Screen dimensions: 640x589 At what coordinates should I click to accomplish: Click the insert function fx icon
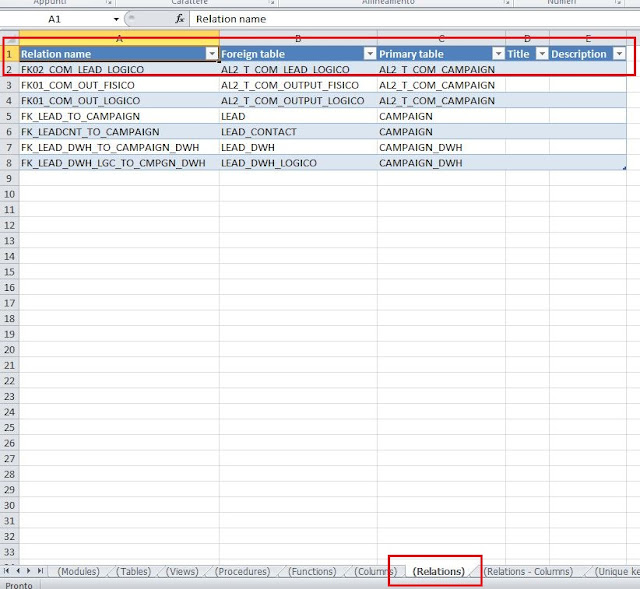click(x=180, y=19)
